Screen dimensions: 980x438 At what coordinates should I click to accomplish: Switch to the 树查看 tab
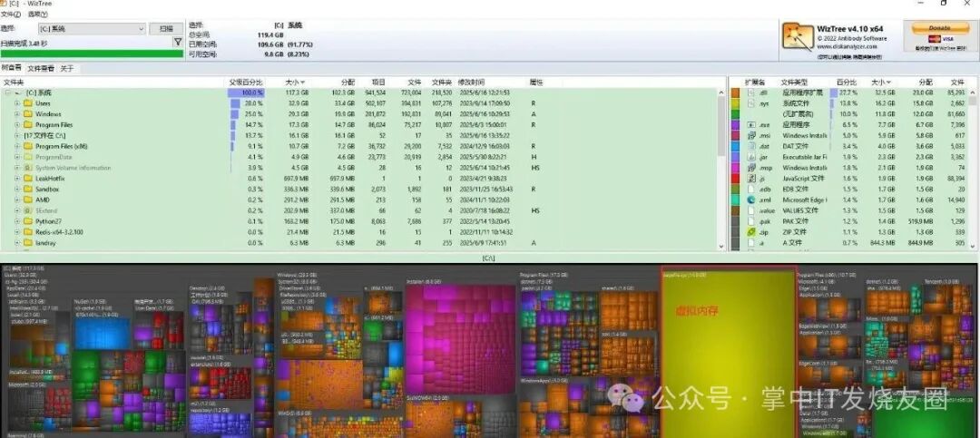(x=11, y=68)
